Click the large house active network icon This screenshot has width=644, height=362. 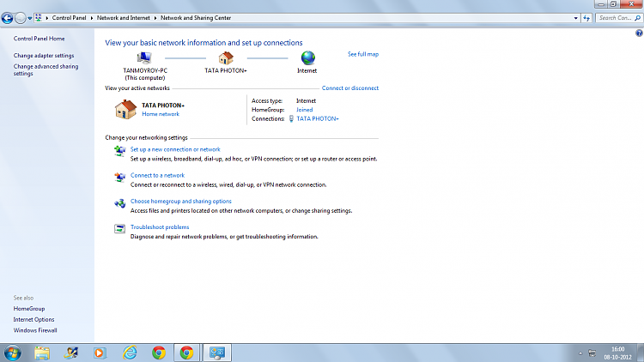pyautogui.click(x=125, y=110)
